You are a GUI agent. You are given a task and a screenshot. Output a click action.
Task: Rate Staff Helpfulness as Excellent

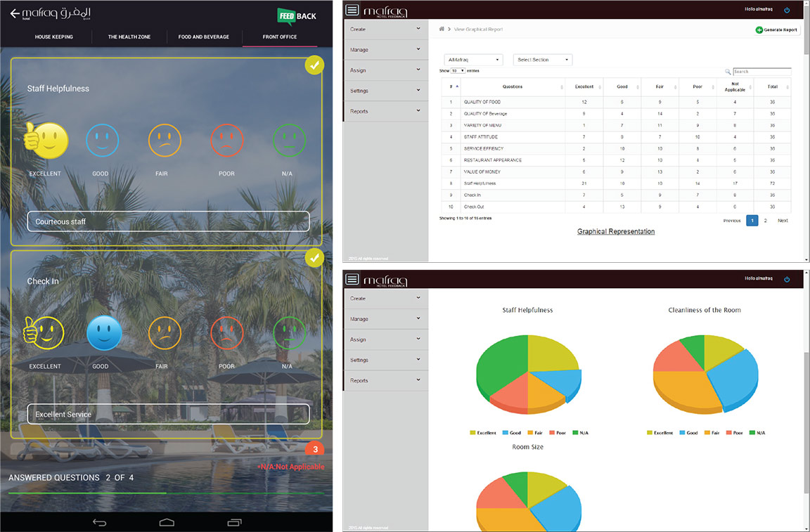click(x=46, y=141)
